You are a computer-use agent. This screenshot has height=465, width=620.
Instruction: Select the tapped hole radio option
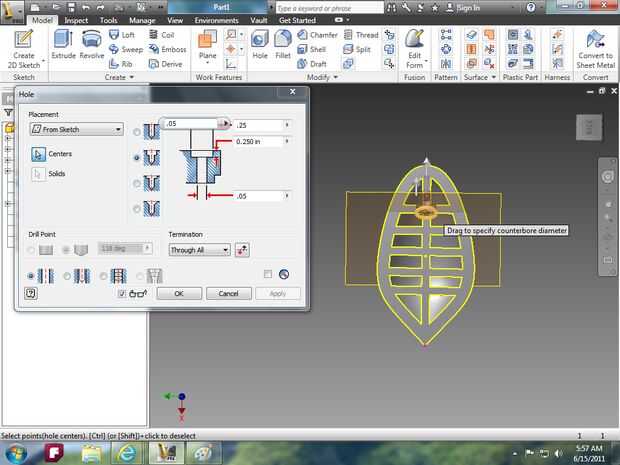pos(104,276)
